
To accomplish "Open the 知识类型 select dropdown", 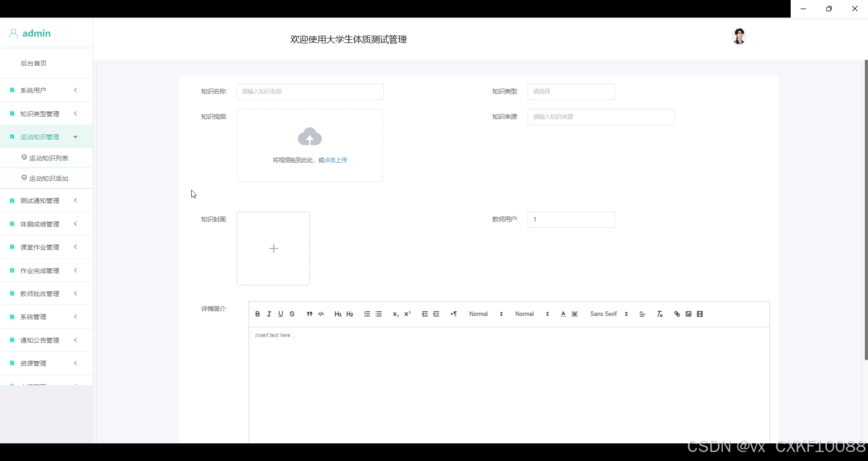I will coord(571,92).
